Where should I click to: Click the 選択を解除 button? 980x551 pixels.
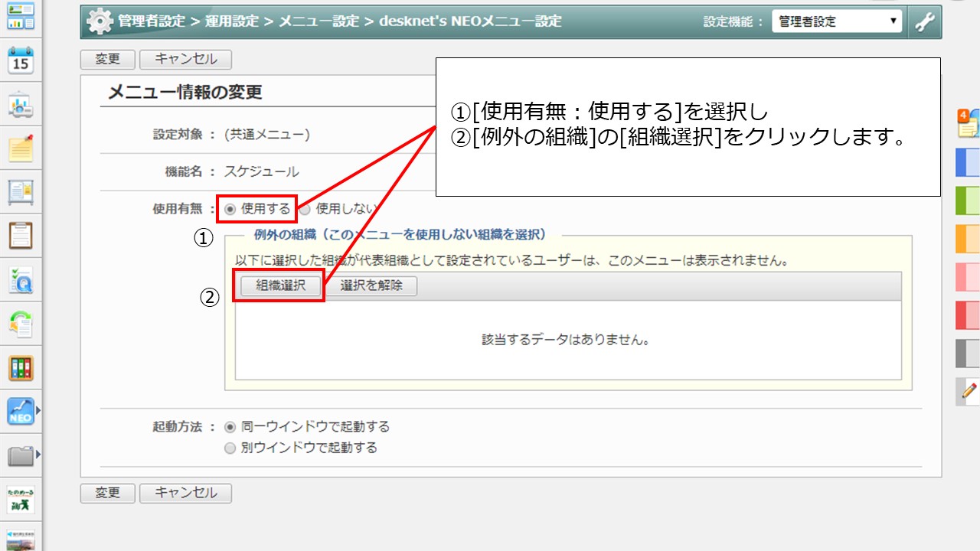[x=371, y=285]
